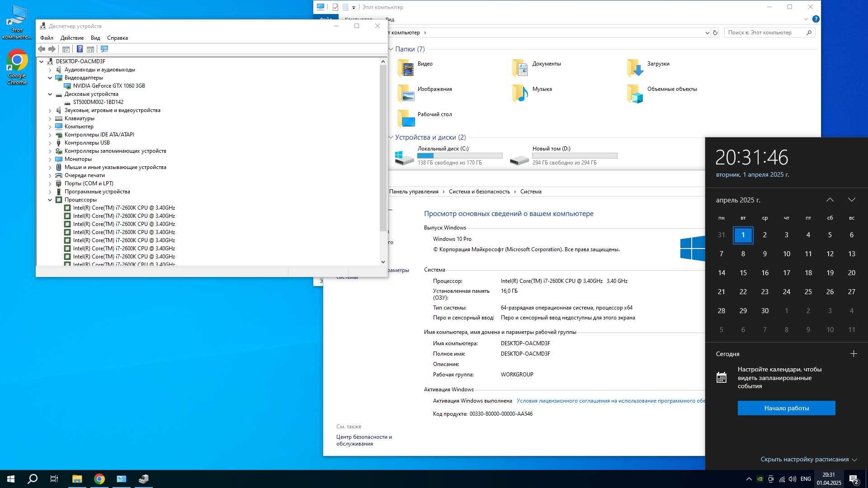This screenshot has width=868, height=488.
Task: Click the show/hide action pane toolbar icon
Action: pyautogui.click(x=90, y=49)
